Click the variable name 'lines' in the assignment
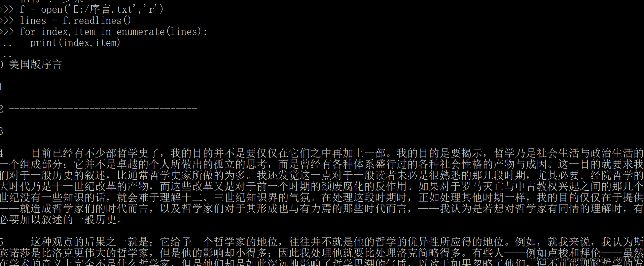The height and width of the screenshot is (266, 644). click(33, 21)
